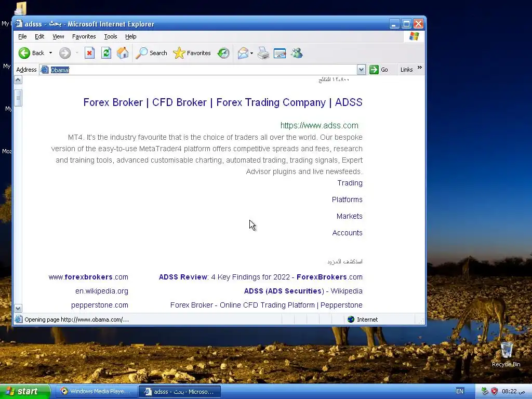
Task: Click the status bar page icon
Action: tap(19, 320)
